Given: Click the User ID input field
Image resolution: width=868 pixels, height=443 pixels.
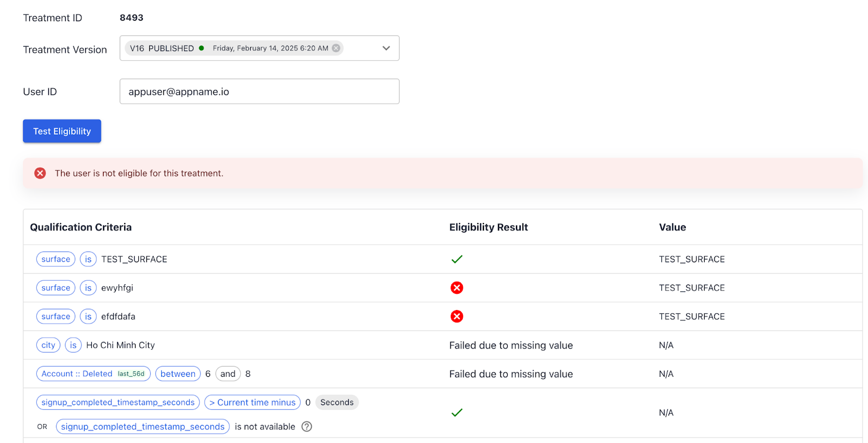Looking at the screenshot, I should [x=259, y=92].
